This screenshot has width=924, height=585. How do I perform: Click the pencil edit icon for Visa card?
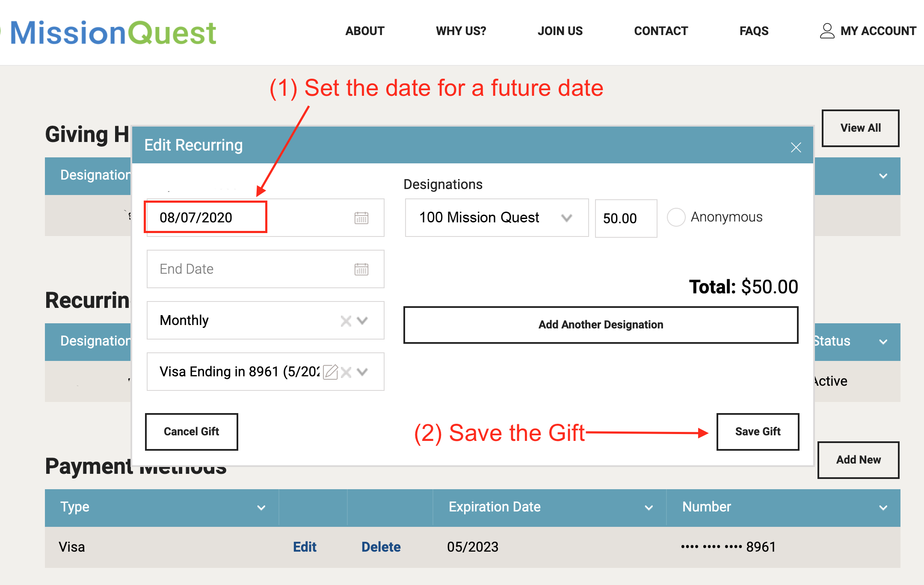pos(330,372)
